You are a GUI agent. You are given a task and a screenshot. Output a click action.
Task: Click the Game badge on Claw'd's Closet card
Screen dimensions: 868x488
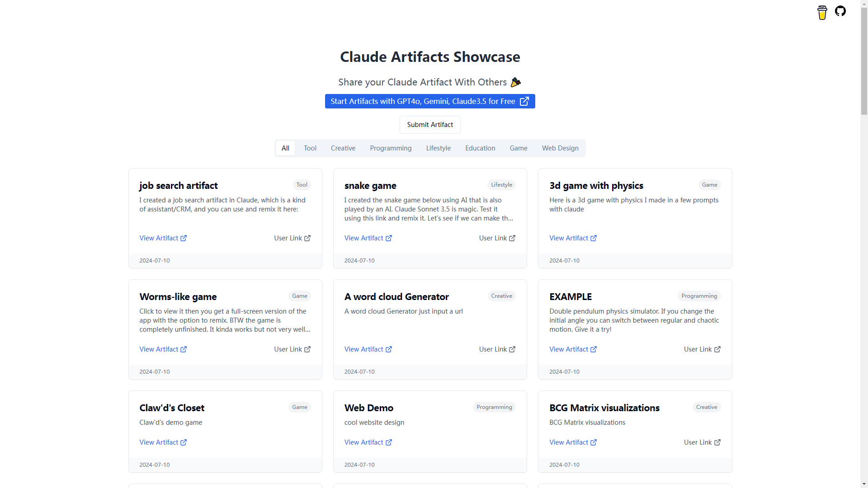(300, 407)
